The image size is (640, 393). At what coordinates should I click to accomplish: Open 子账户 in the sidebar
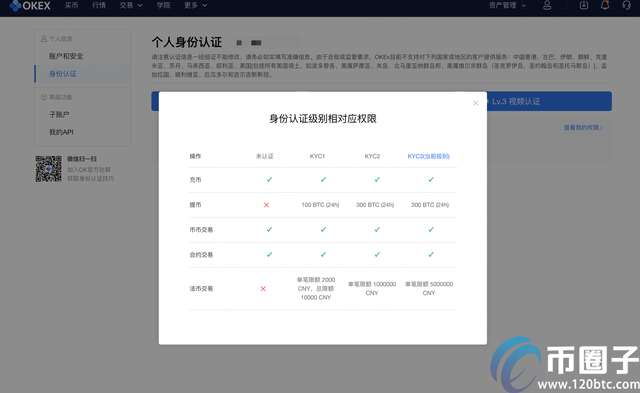59,115
